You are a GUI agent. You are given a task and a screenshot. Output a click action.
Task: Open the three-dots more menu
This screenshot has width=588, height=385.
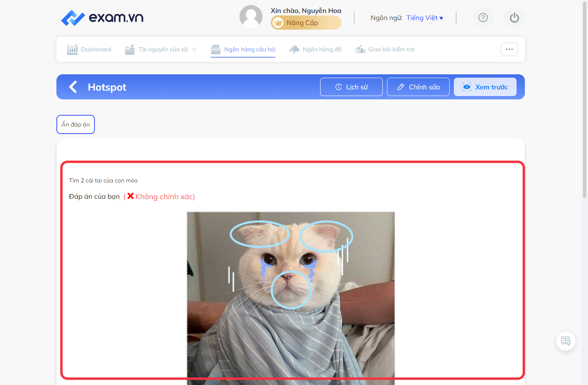[x=509, y=49]
